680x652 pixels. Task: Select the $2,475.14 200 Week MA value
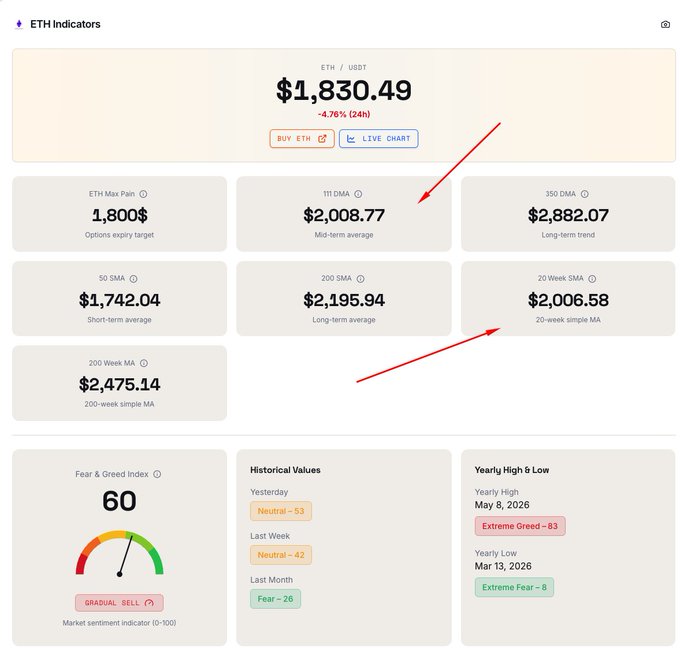120,384
